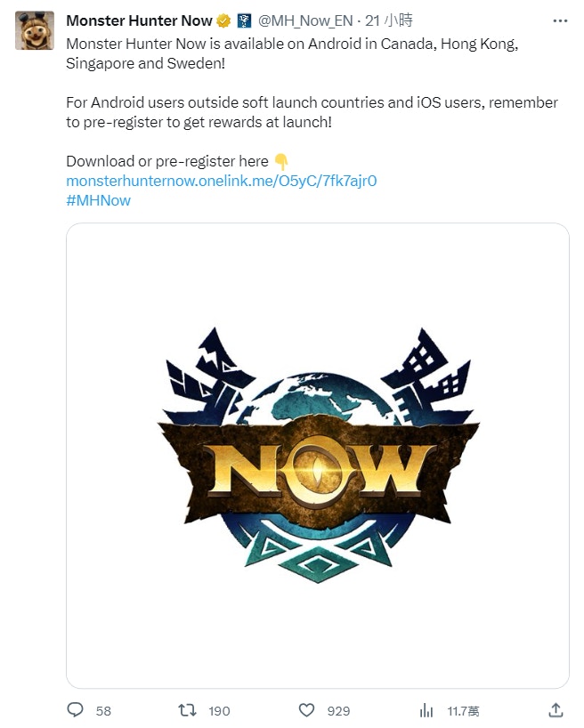
Task: Click the @MH_Now_EN handle
Action: pos(304,20)
